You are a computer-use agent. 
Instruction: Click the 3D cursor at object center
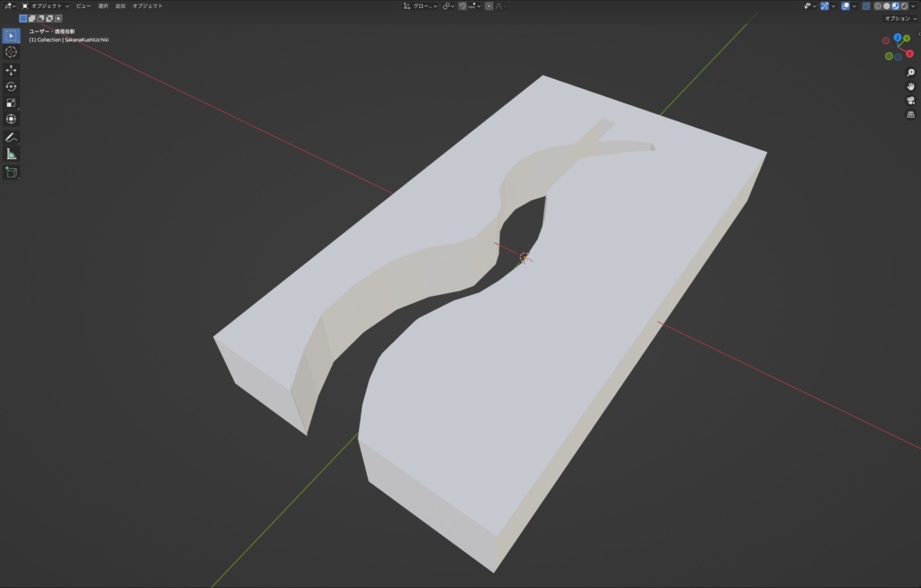click(x=524, y=257)
